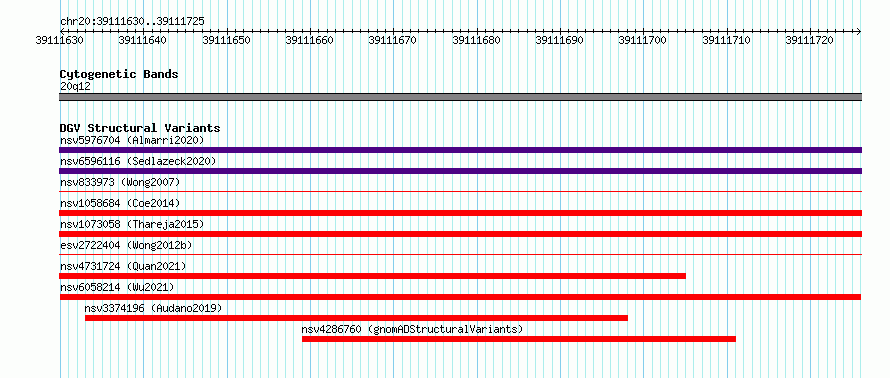Viewport: 890px width, 378px height.
Task: Click ruler position 39111640
Action: coord(143,40)
